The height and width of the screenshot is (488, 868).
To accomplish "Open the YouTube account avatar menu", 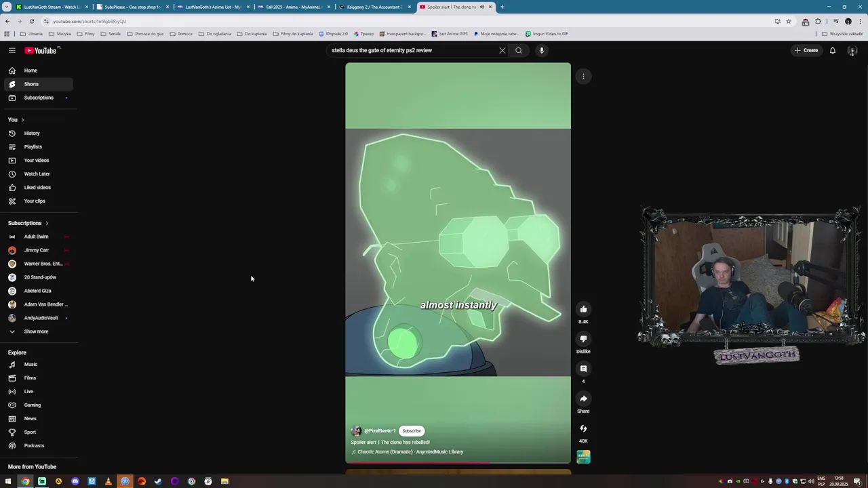I will click(x=852, y=50).
